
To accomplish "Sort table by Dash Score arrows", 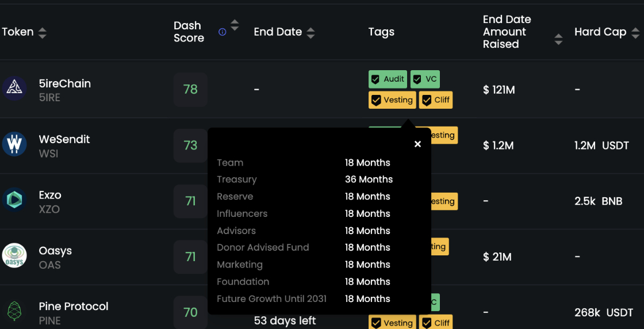I will pos(235,25).
